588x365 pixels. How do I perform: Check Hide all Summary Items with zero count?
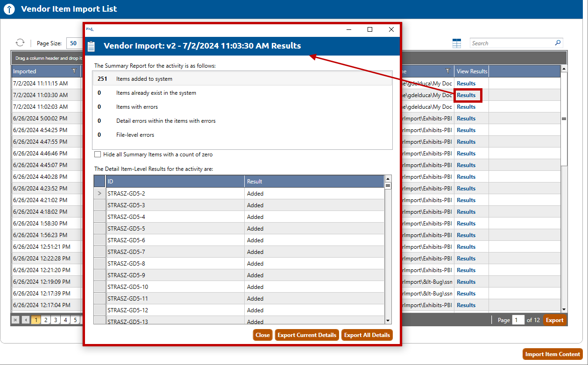pos(98,154)
